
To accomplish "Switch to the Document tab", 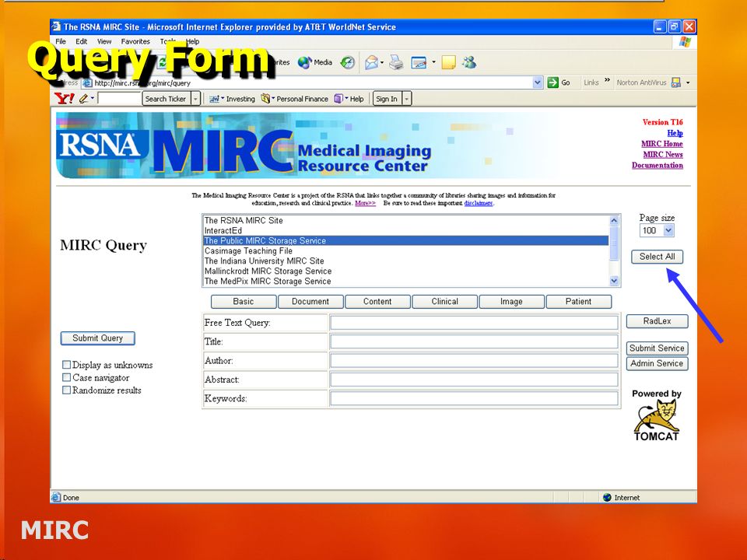I will (x=310, y=302).
